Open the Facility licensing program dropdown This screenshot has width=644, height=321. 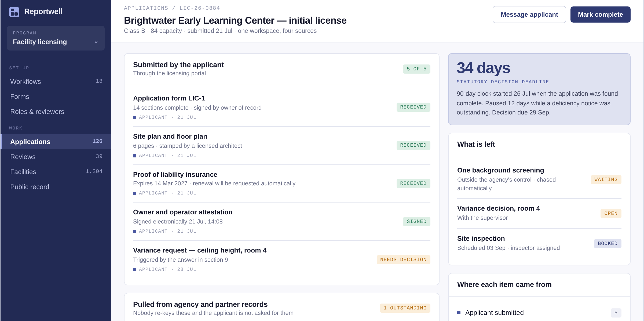pyautogui.click(x=56, y=38)
